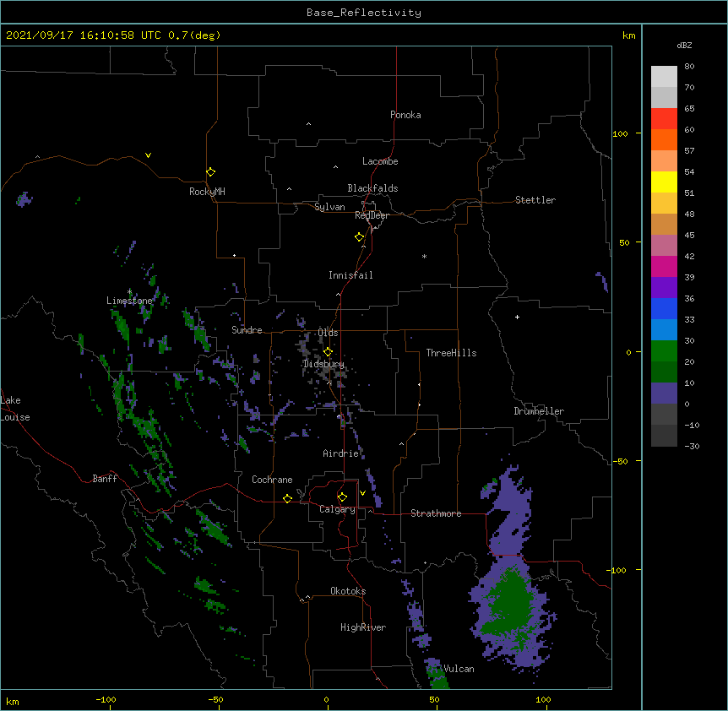Click the ThreeHills label
728x711 pixels.
[451, 353]
